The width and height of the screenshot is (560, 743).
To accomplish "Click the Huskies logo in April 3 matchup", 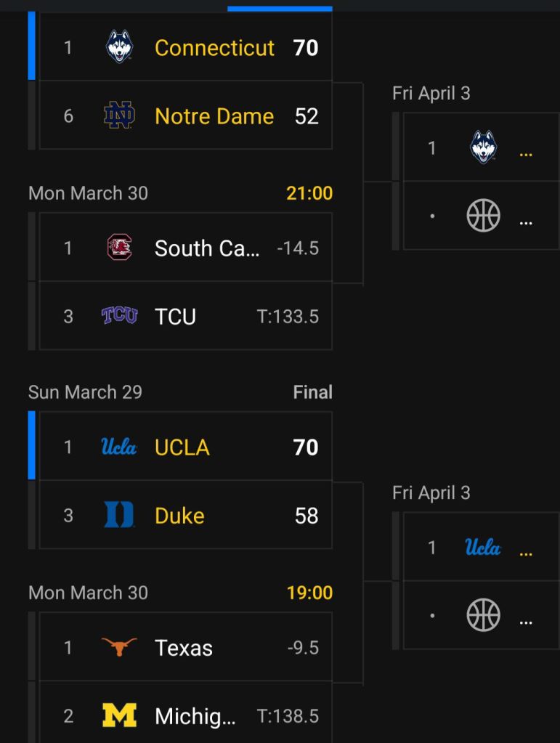I will 483,147.
